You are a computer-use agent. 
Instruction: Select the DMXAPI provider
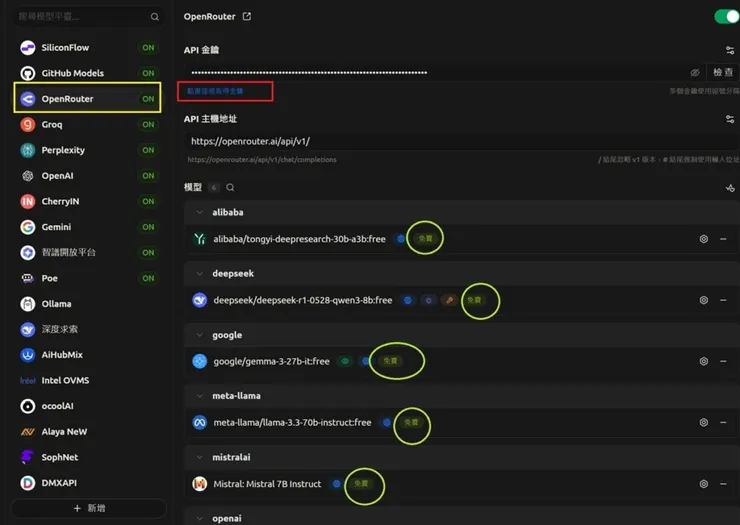click(x=88, y=483)
